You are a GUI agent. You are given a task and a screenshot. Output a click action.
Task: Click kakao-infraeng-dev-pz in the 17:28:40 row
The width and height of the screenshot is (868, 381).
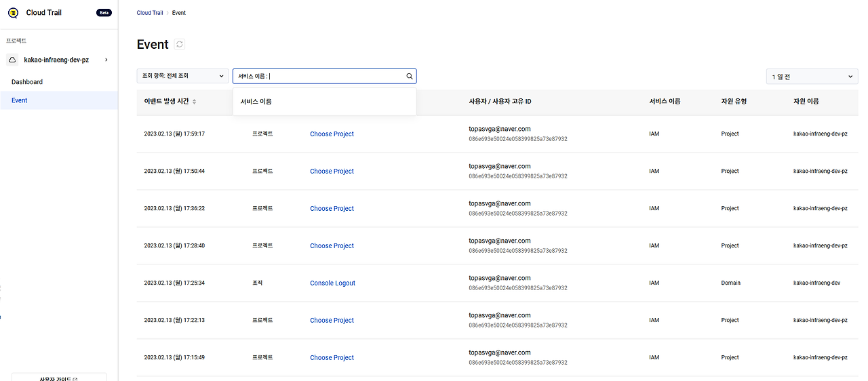click(x=821, y=246)
